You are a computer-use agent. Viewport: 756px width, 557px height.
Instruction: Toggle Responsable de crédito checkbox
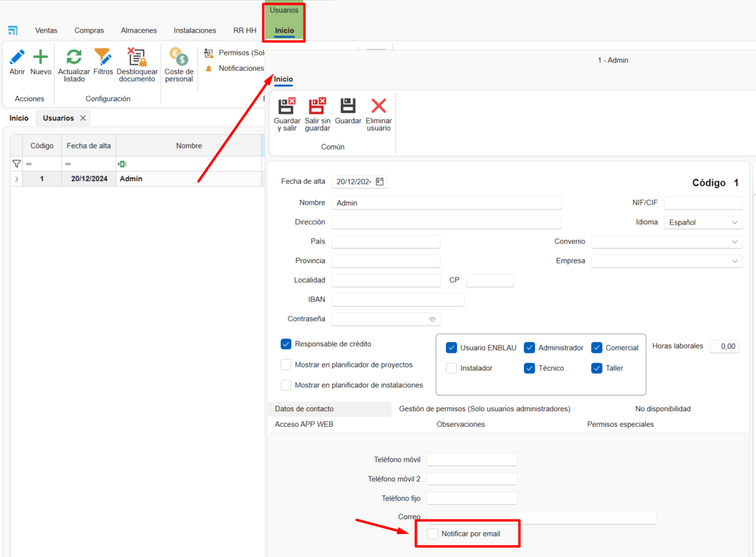286,344
